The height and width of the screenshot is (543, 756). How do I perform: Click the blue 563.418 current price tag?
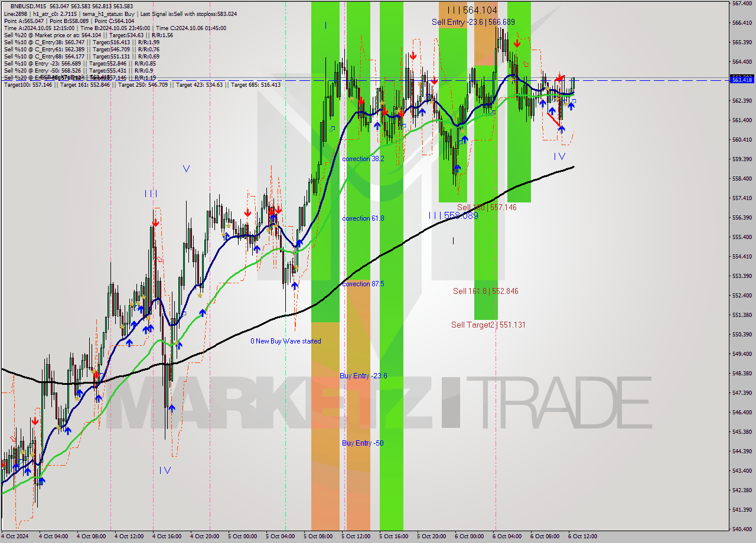point(742,80)
